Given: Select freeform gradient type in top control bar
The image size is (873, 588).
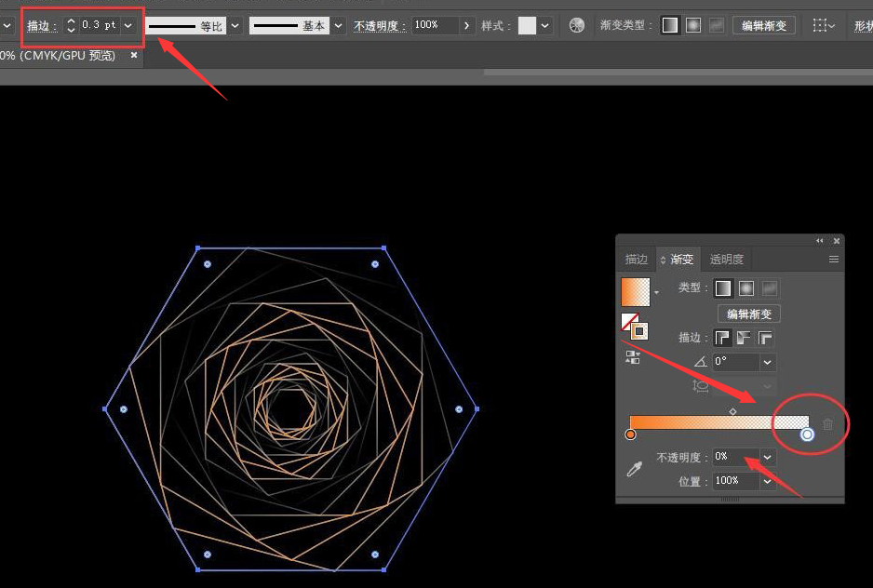Looking at the screenshot, I should 717,25.
